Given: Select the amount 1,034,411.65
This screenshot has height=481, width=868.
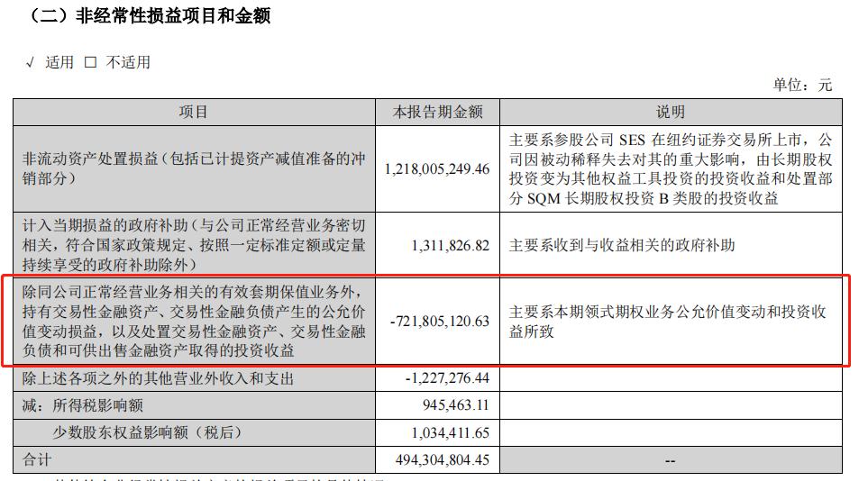Looking at the screenshot, I should pyautogui.click(x=451, y=432).
